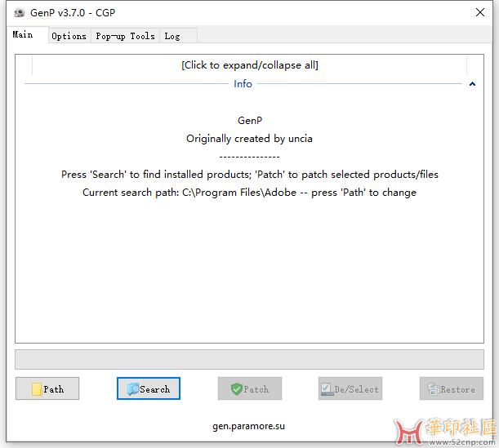Close the GenP window
The width and height of the screenshot is (499, 448).
coord(480,12)
